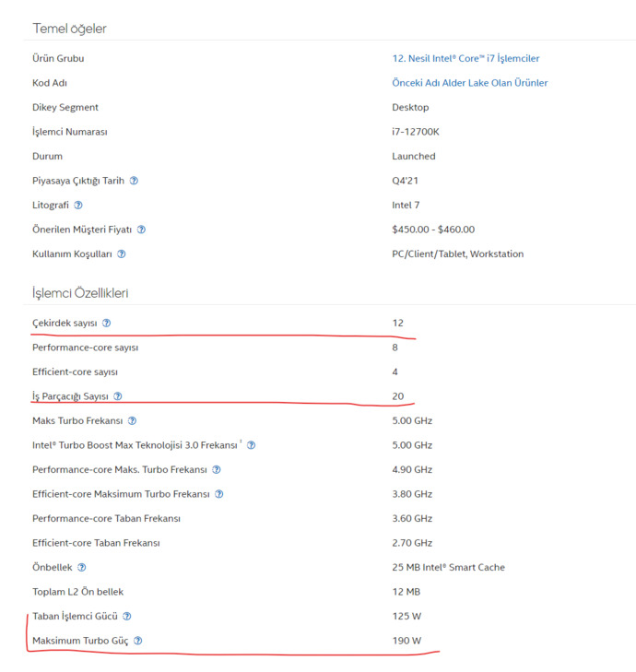The height and width of the screenshot is (672, 636).
Task: Click help icon next to Çekirdek sayısı
Action: pyautogui.click(x=107, y=323)
